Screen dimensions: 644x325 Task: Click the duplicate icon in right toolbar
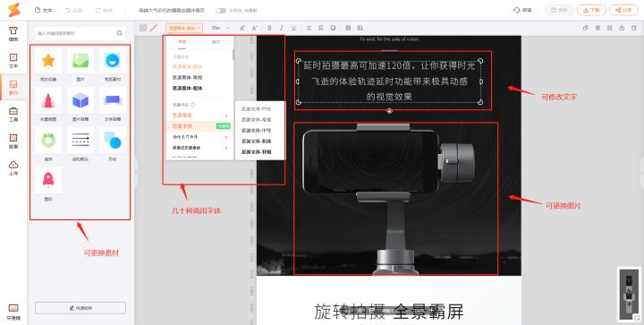coord(586,28)
